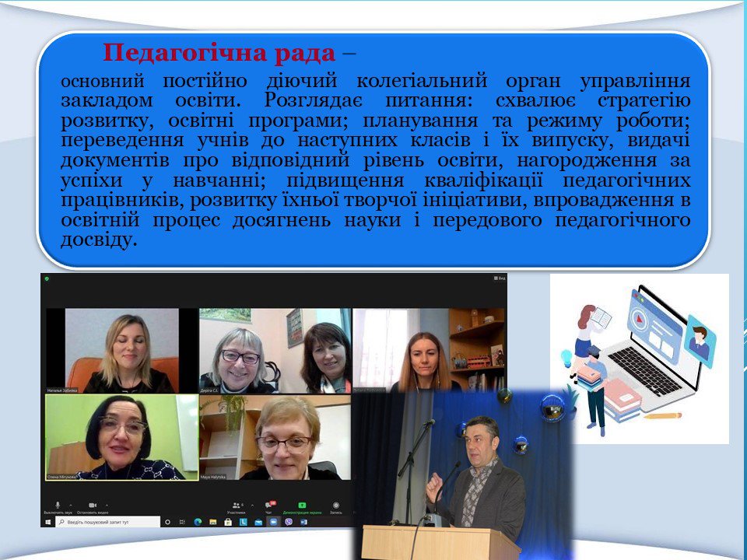This screenshot has width=747, height=560.
Task: Stop video using the Zoom camera icon
Action: coord(93,508)
